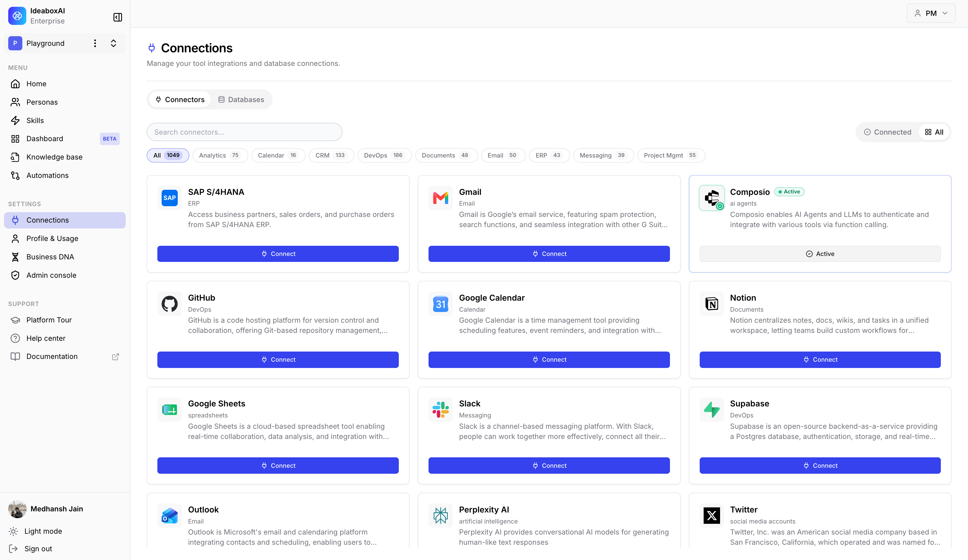Click the SAP S/4HANA logo icon
This screenshot has width=968, height=560.
(x=169, y=198)
